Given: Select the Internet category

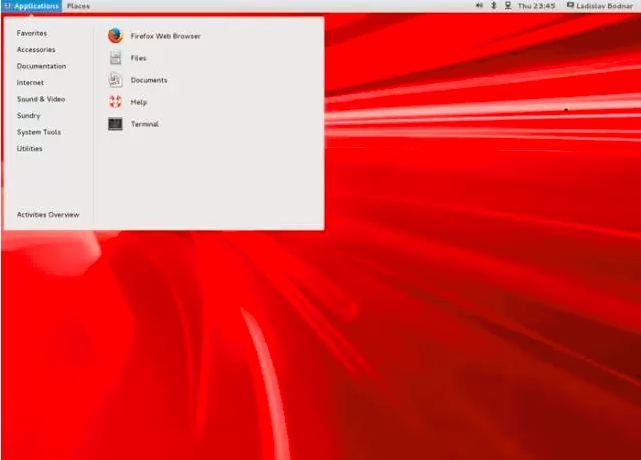Looking at the screenshot, I should coord(30,83).
